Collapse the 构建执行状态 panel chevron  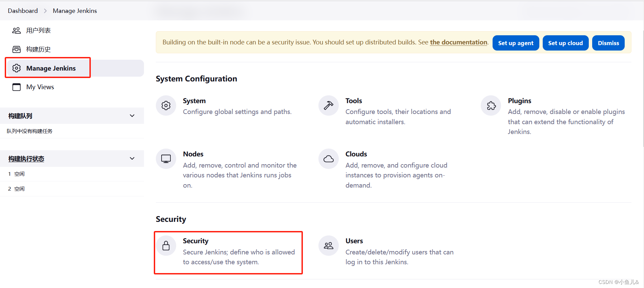(132, 158)
